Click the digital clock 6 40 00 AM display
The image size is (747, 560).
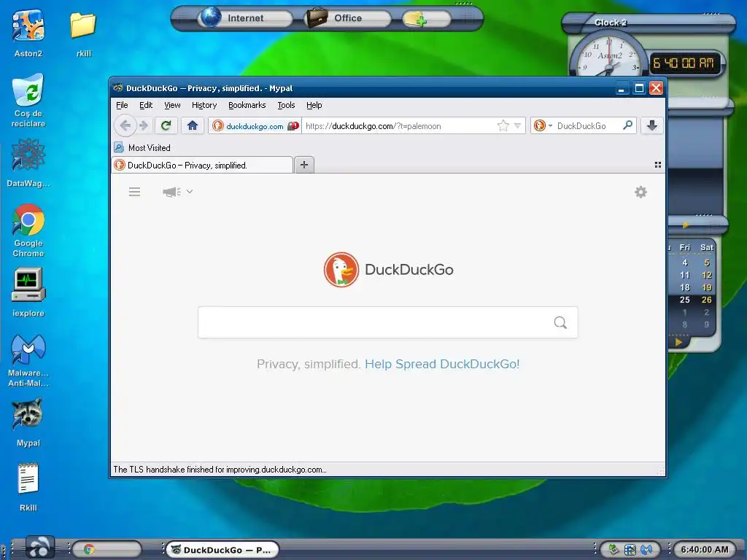[684, 63]
